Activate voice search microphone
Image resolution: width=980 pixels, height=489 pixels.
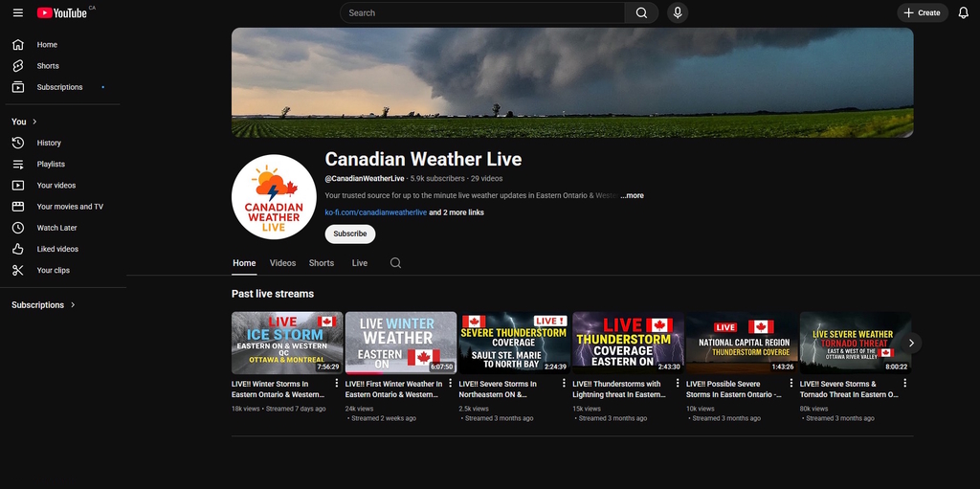pos(678,12)
